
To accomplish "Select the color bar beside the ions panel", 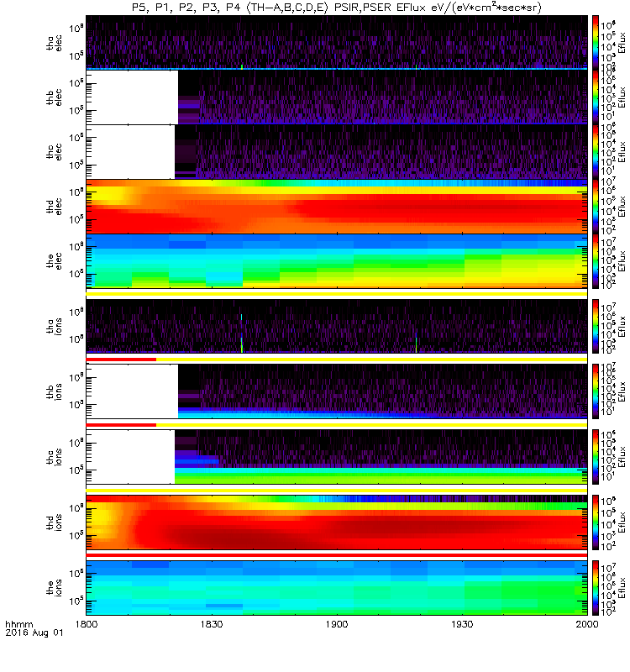I will (596, 587).
